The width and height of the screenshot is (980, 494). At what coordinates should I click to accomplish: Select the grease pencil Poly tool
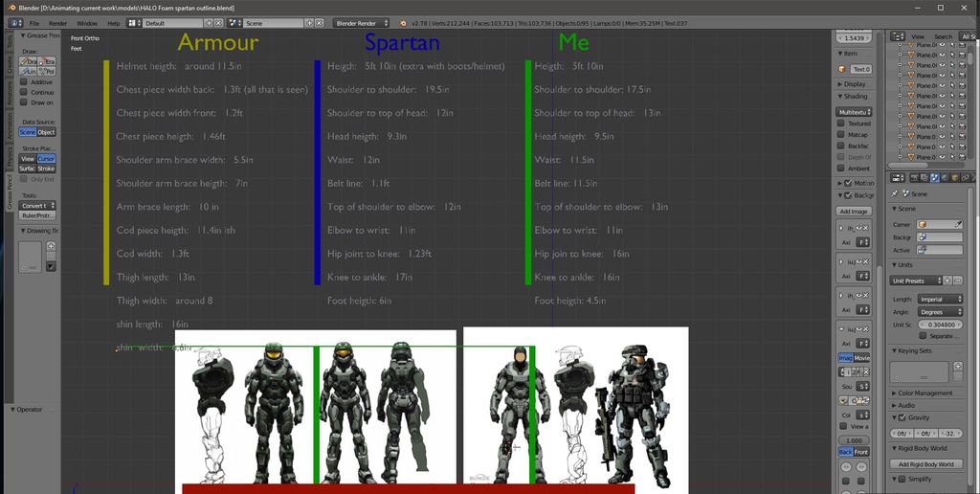pos(47,71)
